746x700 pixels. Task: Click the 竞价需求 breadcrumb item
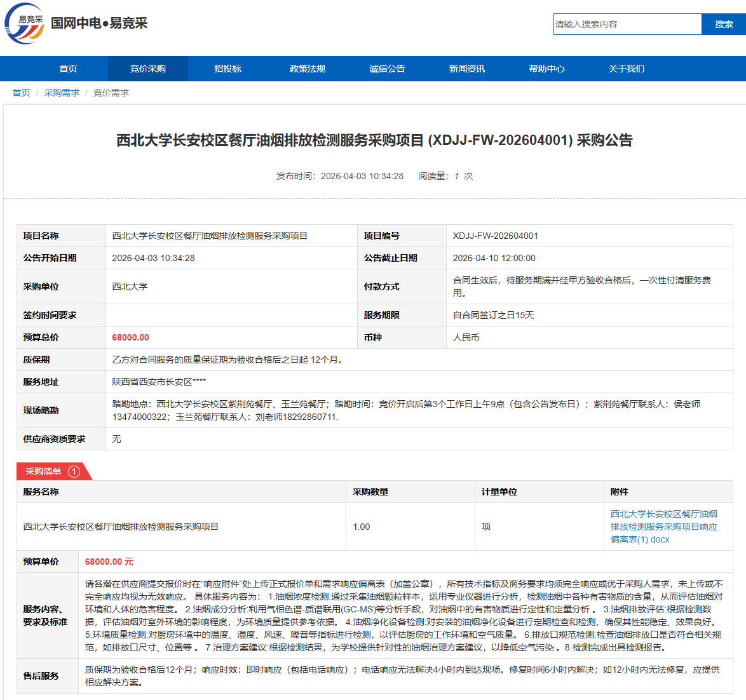pyautogui.click(x=111, y=93)
